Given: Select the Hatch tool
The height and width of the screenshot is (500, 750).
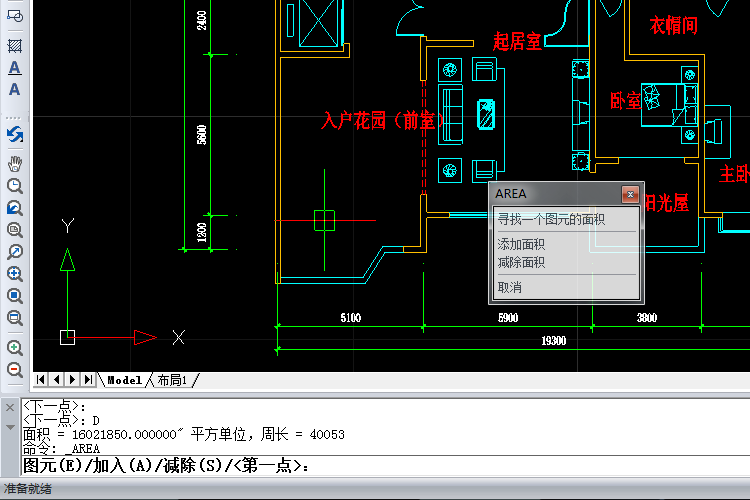Looking at the screenshot, I should pyautogui.click(x=15, y=46).
